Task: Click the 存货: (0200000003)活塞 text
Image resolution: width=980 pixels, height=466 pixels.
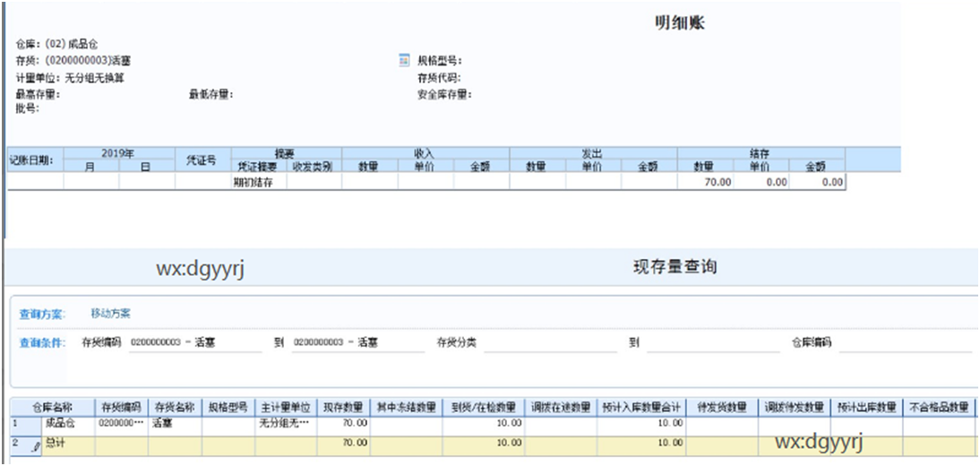Action: click(73, 61)
